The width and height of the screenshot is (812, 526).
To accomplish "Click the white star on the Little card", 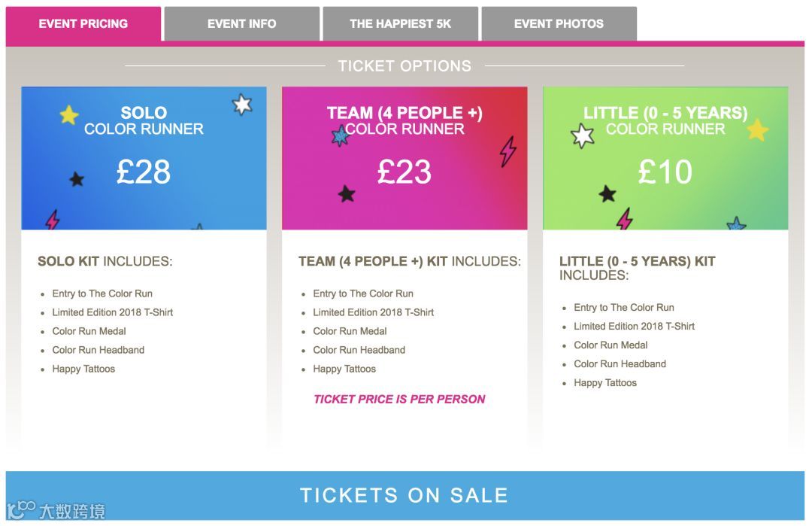I will point(583,136).
